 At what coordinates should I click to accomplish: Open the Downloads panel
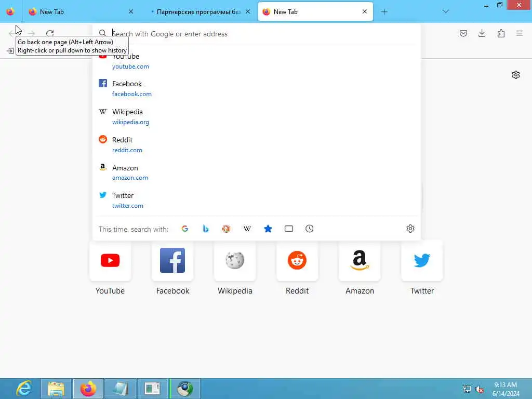click(482, 33)
